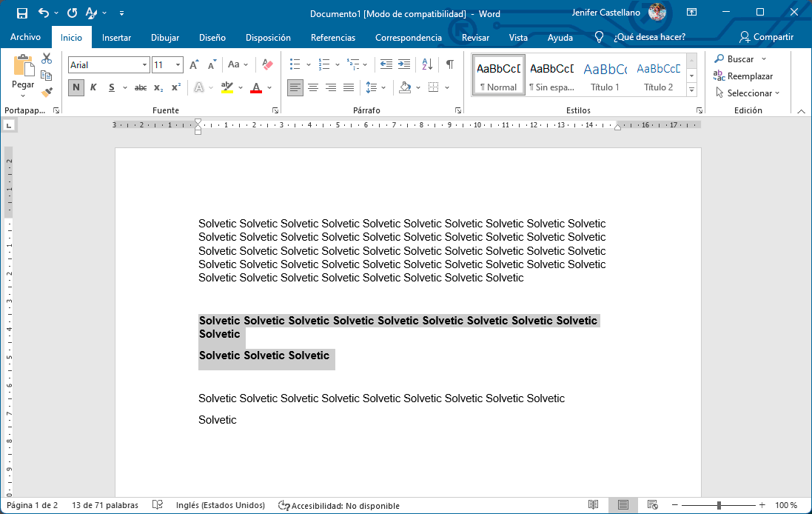This screenshot has height=514, width=812.
Task: Switch to the Disposición tab
Action: [x=268, y=37]
